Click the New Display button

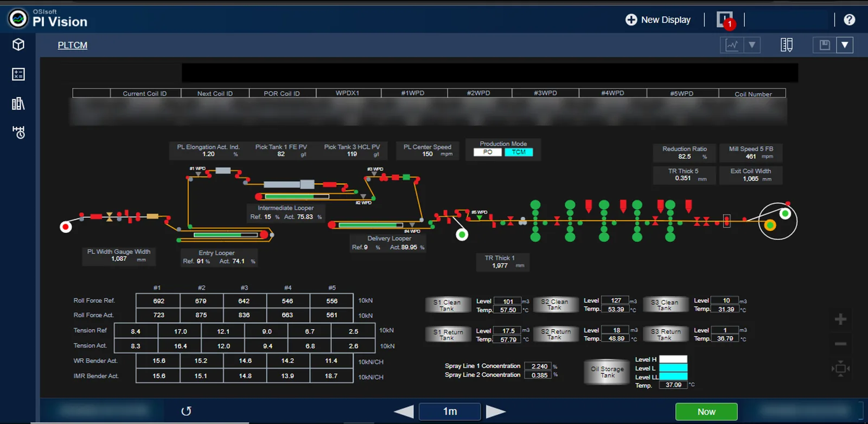coord(658,20)
